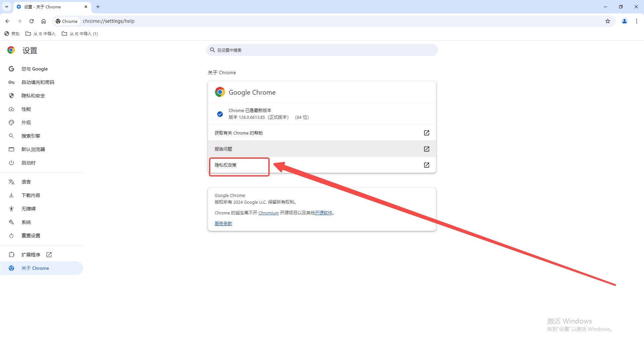Click external-link icon for 隐私权政策 row
The image size is (644, 349).
coord(427,165)
